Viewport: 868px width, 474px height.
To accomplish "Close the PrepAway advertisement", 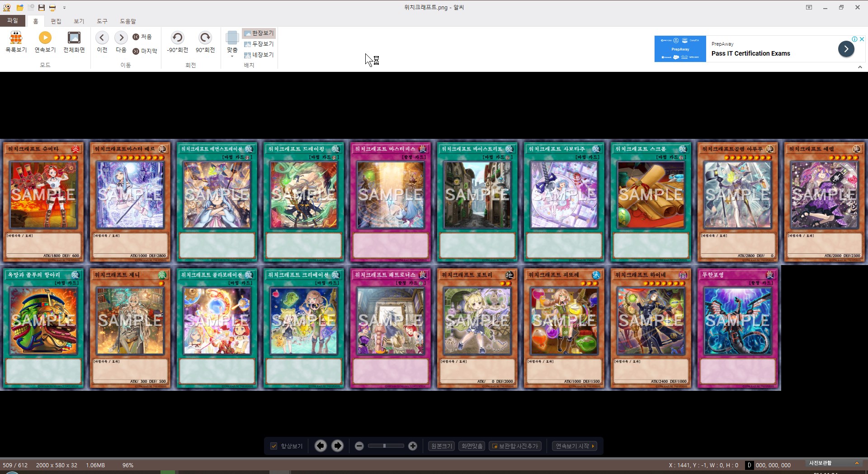I will [x=862, y=39].
